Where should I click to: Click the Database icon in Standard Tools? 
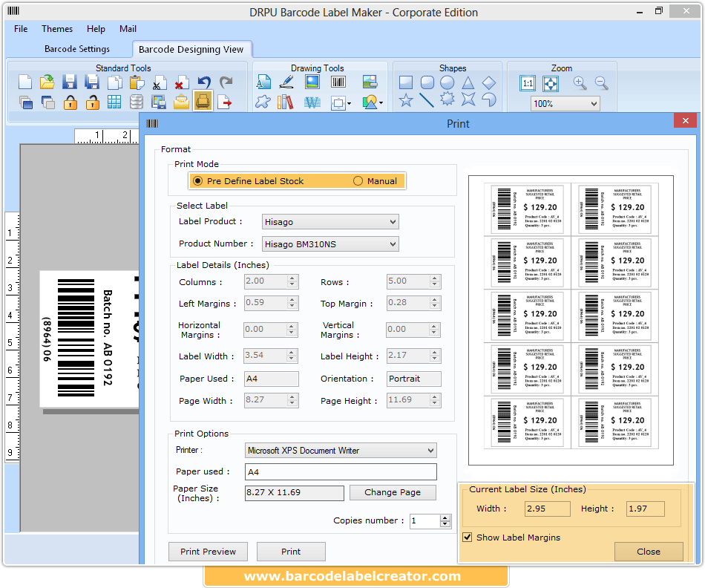pos(137,102)
